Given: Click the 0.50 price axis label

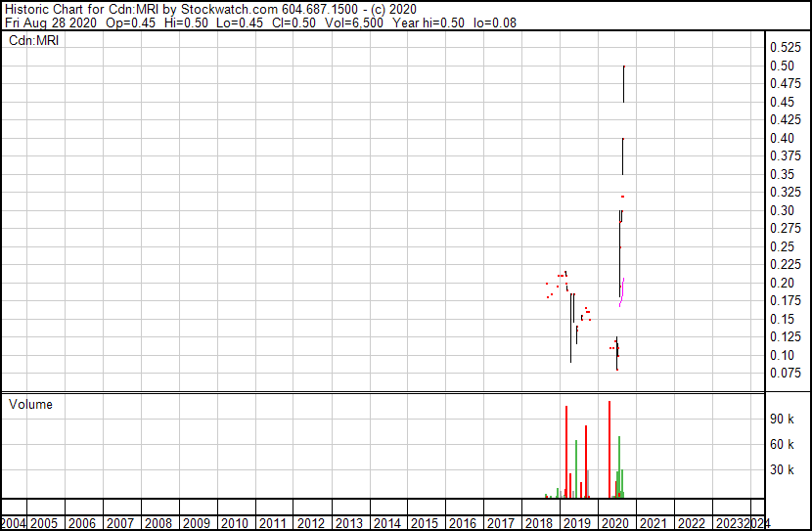Looking at the screenshot, I should point(782,66).
